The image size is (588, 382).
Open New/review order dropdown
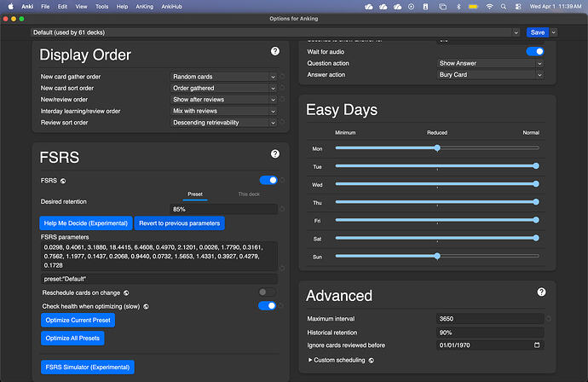tap(223, 100)
